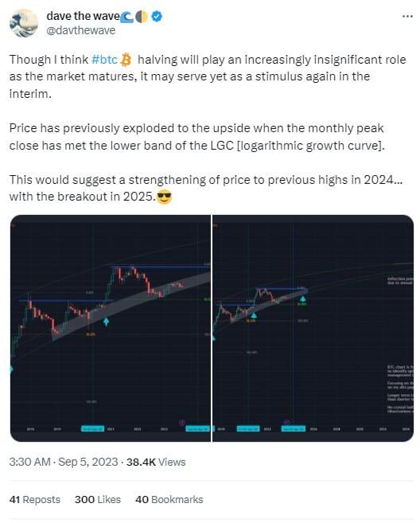Open the left Bitcoin chart image

click(111, 328)
